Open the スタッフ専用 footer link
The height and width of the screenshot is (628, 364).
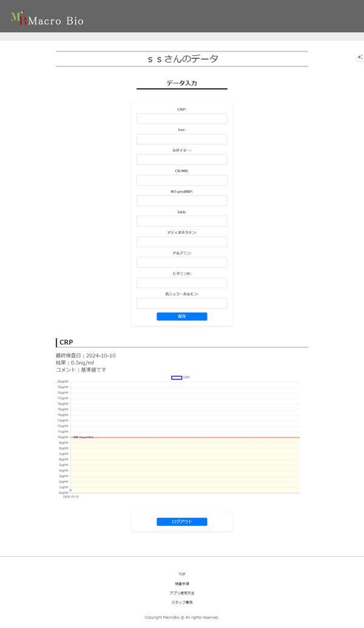(x=182, y=602)
